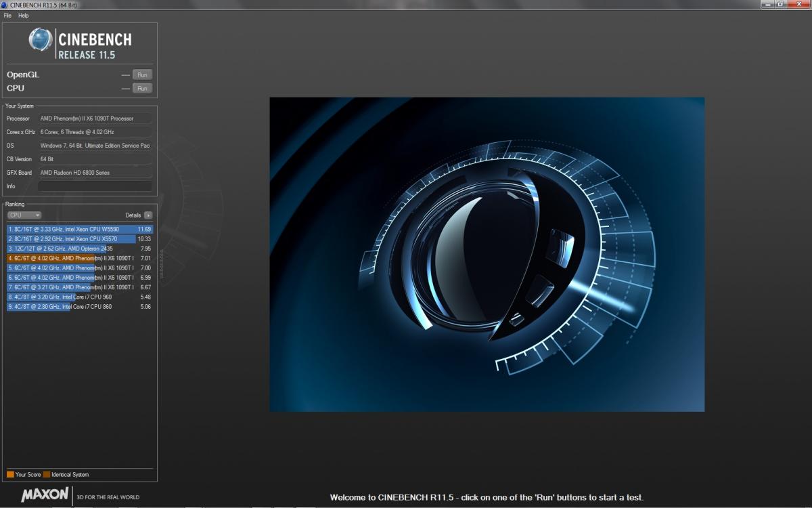Run the OpenGL benchmark test
This screenshot has height=508, width=812.
click(142, 75)
